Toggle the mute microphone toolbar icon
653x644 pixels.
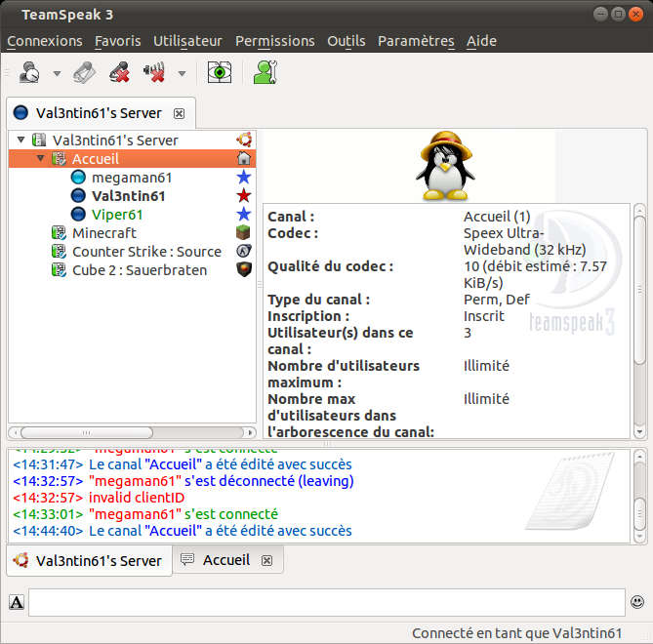tap(120, 72)
